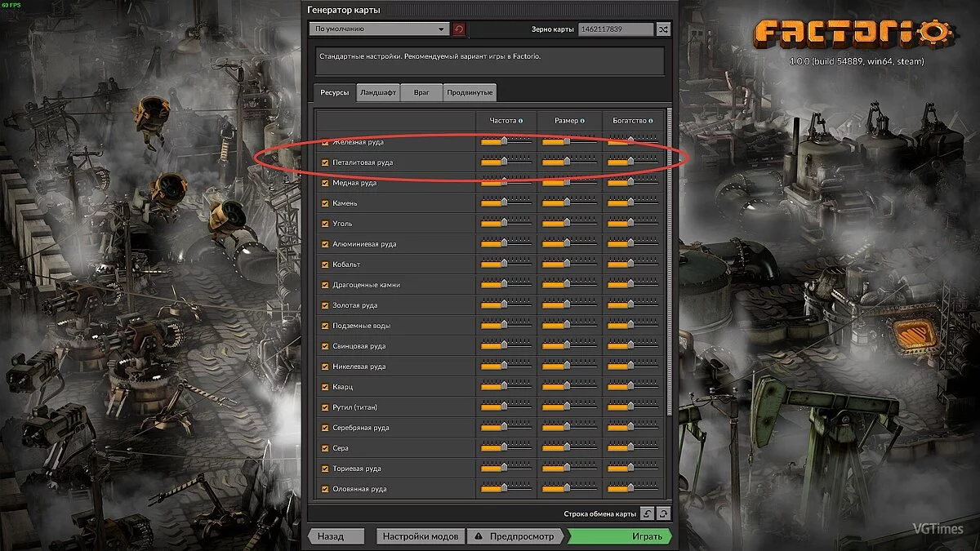Viewport: 980px width, 551px height.
Task: Click the warning icon on Предпросмотр
Action: pos(479,536)
